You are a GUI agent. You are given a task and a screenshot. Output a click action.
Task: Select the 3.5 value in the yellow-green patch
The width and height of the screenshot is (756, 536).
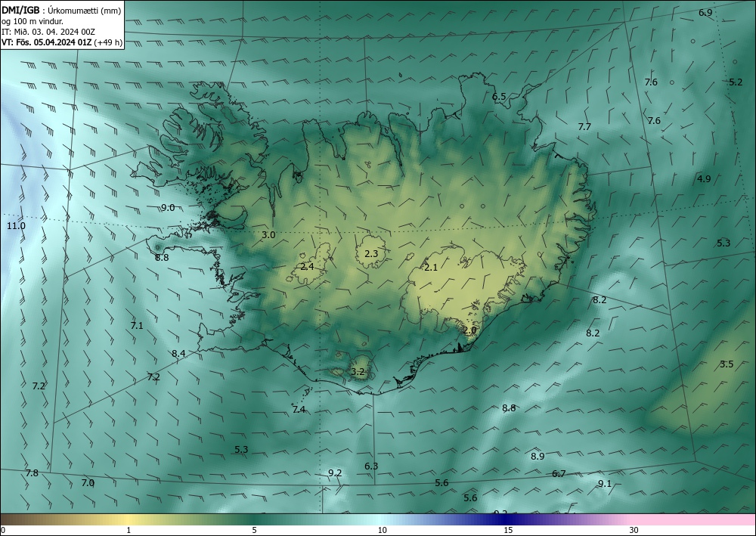pos(727,364)
